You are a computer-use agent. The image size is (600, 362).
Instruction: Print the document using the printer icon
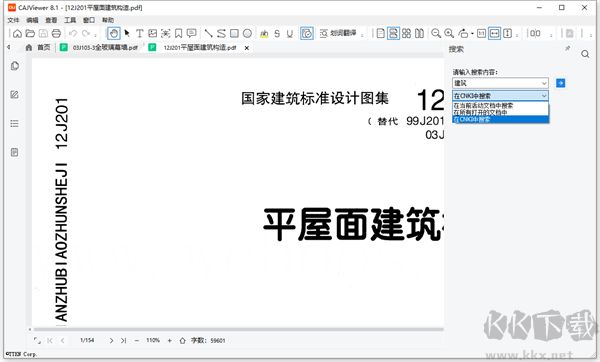coord(56,34)
